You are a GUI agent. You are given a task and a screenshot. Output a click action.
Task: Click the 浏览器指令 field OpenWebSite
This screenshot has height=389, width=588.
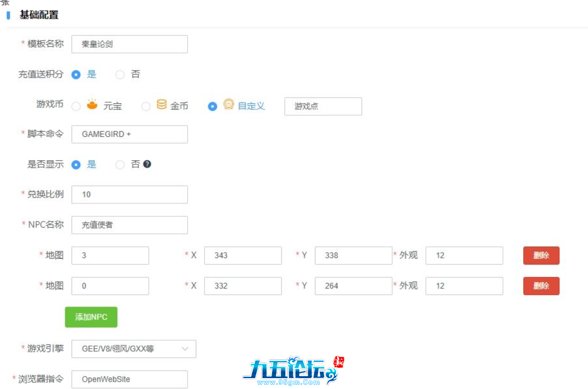pyautogui.click(x=130, y=379)
